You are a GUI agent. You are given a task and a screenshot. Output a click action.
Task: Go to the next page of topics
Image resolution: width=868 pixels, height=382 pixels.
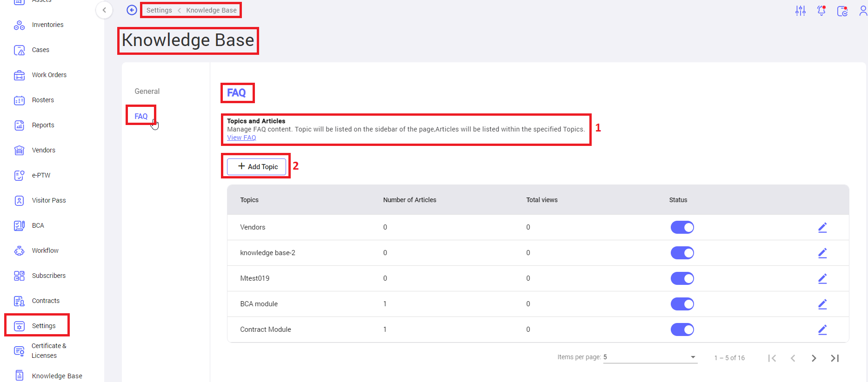click(x=814, y=358)
